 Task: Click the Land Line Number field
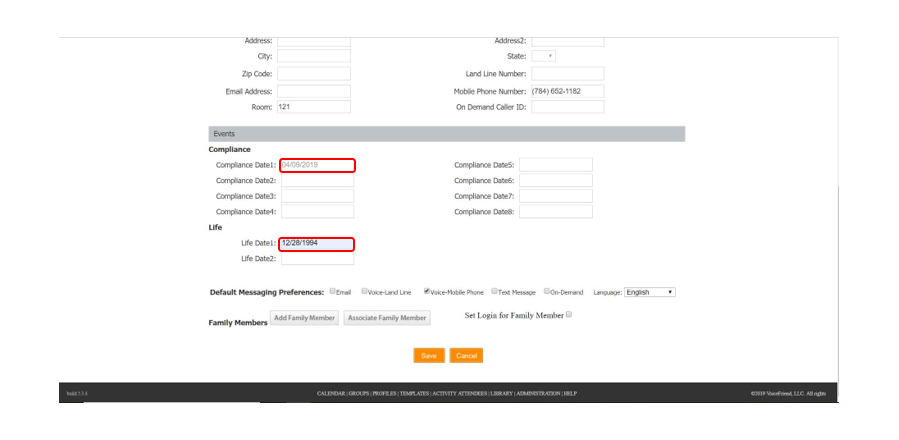[x=568, y=74]
